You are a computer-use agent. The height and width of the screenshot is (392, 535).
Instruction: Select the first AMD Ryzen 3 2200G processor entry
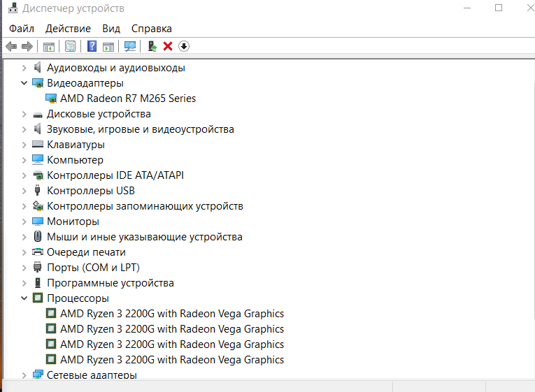[172, 314]
